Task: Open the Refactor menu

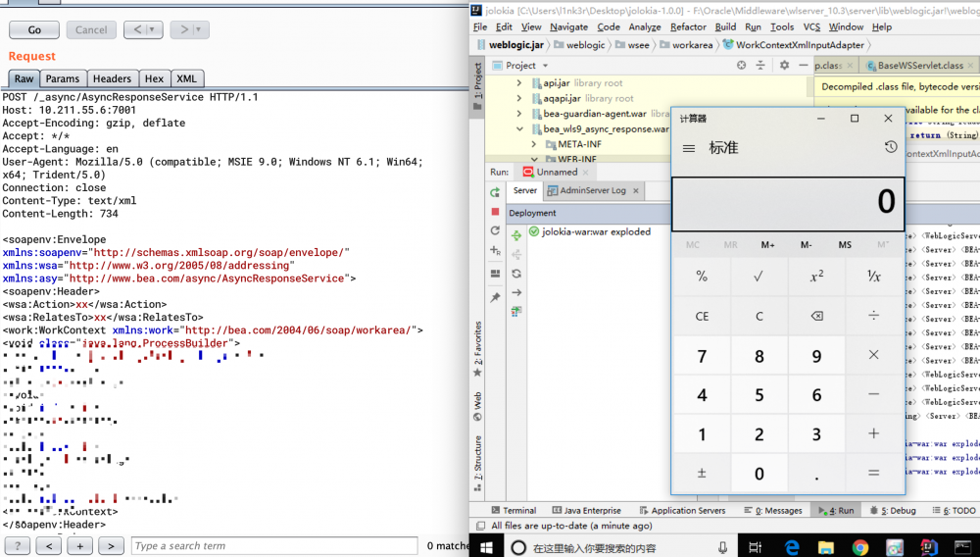Action: pyautogui.click(x=688, y=27)
